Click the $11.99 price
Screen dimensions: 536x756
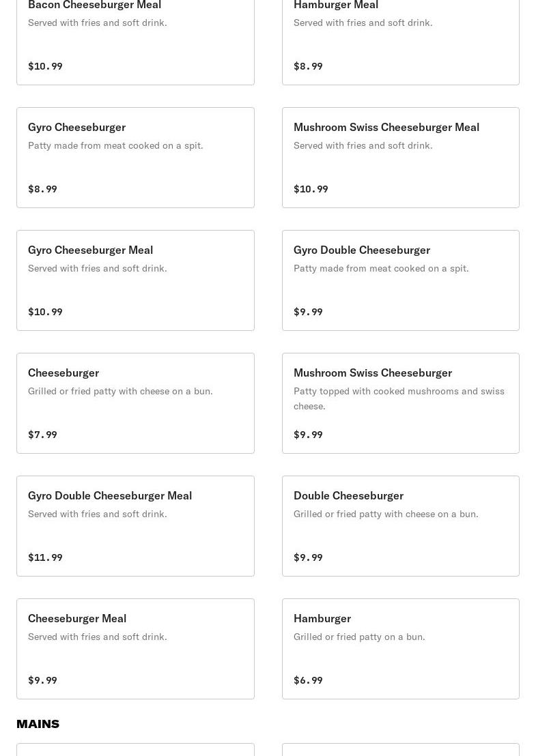[x=45, y=557]
